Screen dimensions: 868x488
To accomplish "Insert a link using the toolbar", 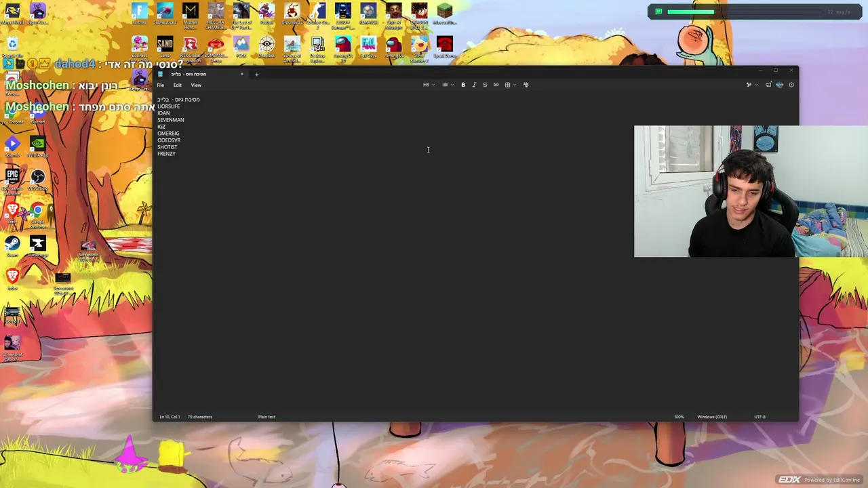I will pos(496,85).
